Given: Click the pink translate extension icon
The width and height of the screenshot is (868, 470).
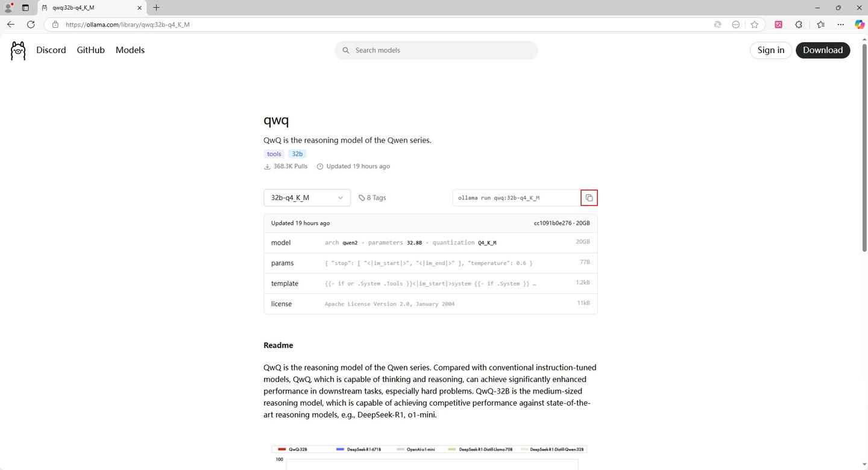Looking at the screenshot, I should click(778, 25).
